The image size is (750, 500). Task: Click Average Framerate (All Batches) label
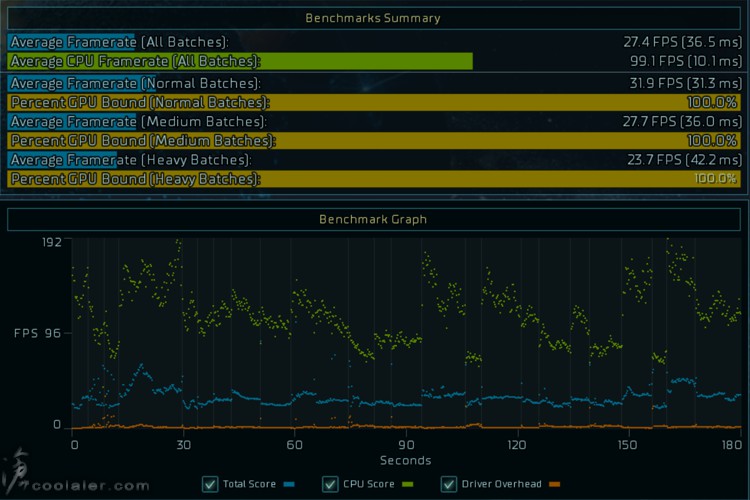(x=119, y=42)
